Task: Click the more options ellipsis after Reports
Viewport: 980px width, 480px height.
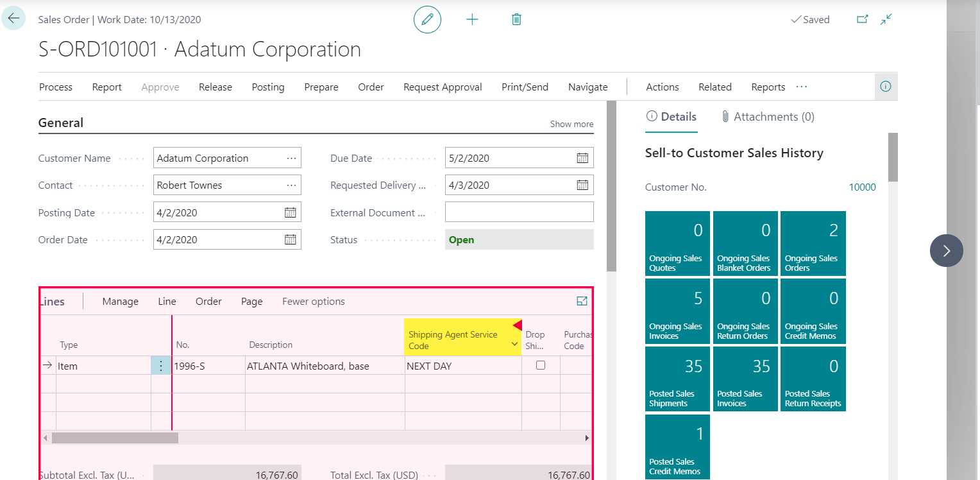Action: [x=802, y=87]
